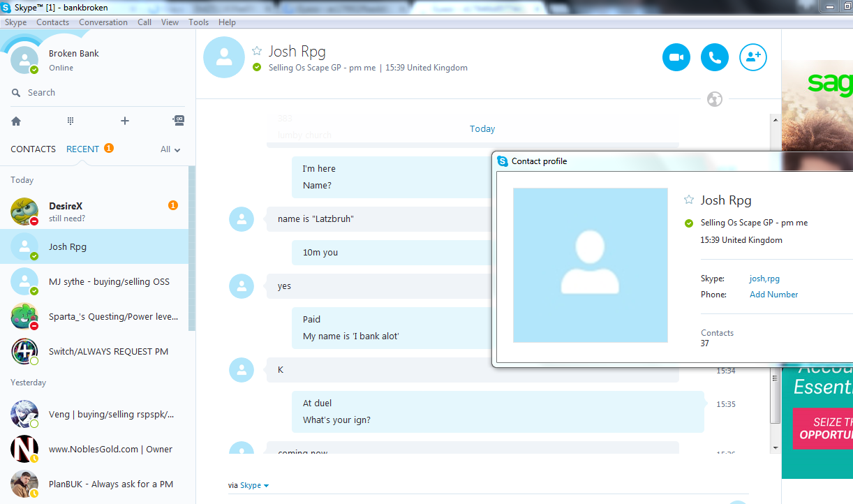The width and height of the screenshot is (853, 504).
Task: Click the Today date separator in chat
Action: click(482, 129)
